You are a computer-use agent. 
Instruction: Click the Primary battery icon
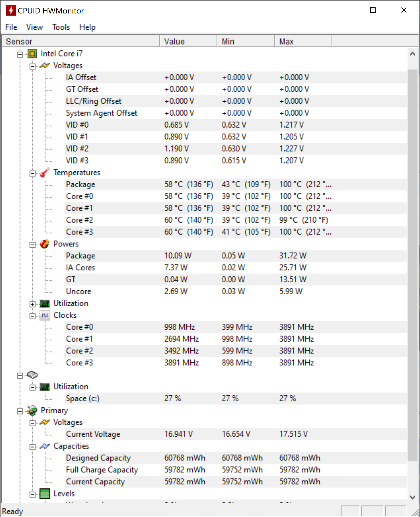click(x=32, y=411)
